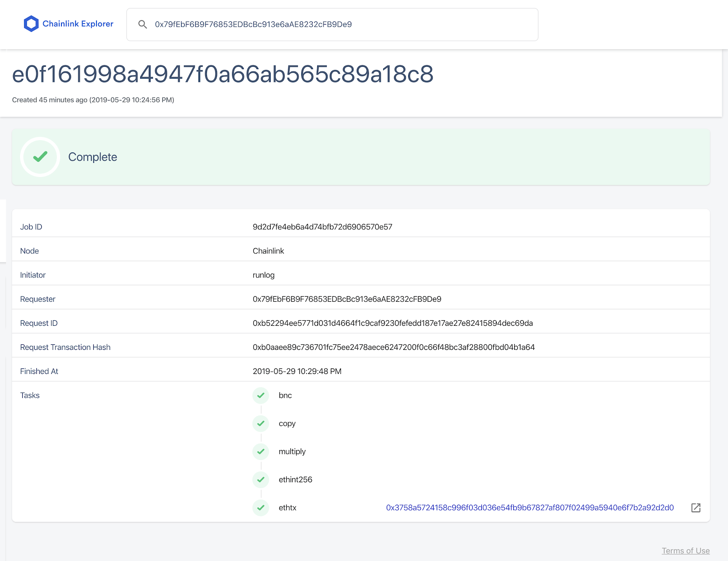Open the Chainlink Explorer home link
The image size is (728, 561).
click(x=69, y=24)
